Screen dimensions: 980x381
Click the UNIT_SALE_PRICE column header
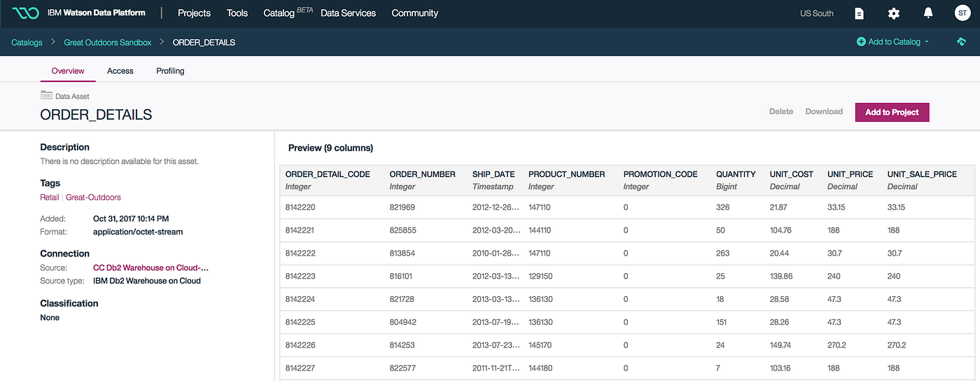pos(922,174)
